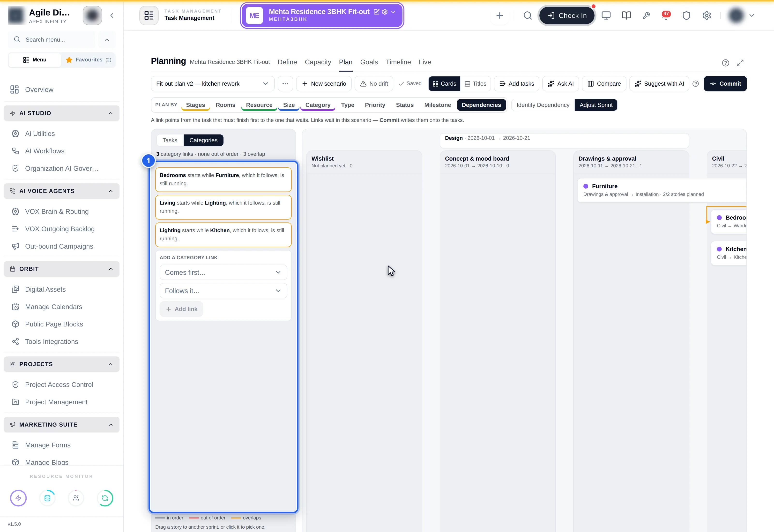The width and height of the screenshot is (774, 532).
Task: Click the users resource monitor icon
Action: (x=76, y=498)
